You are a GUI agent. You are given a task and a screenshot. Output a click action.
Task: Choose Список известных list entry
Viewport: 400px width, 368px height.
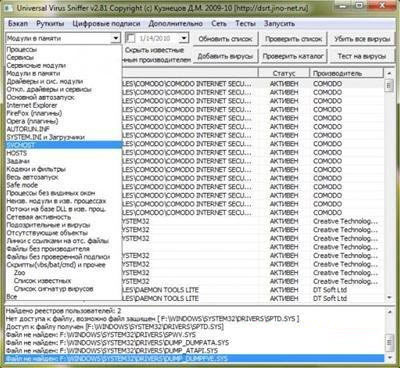click(63, 281)
